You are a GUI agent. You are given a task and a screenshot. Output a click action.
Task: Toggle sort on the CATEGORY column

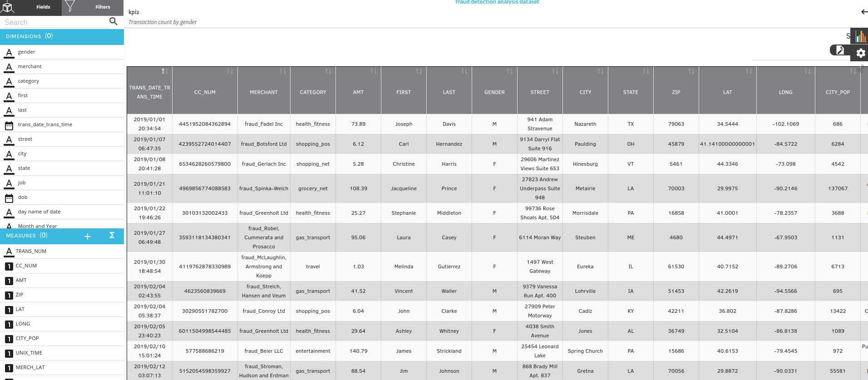click(328, 71)
